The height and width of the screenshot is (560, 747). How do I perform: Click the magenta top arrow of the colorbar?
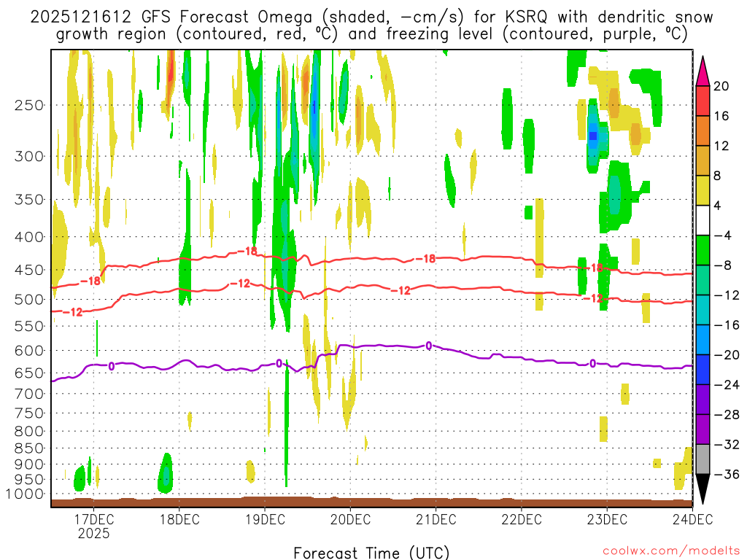pyautogui.click(x=703, y=71)
